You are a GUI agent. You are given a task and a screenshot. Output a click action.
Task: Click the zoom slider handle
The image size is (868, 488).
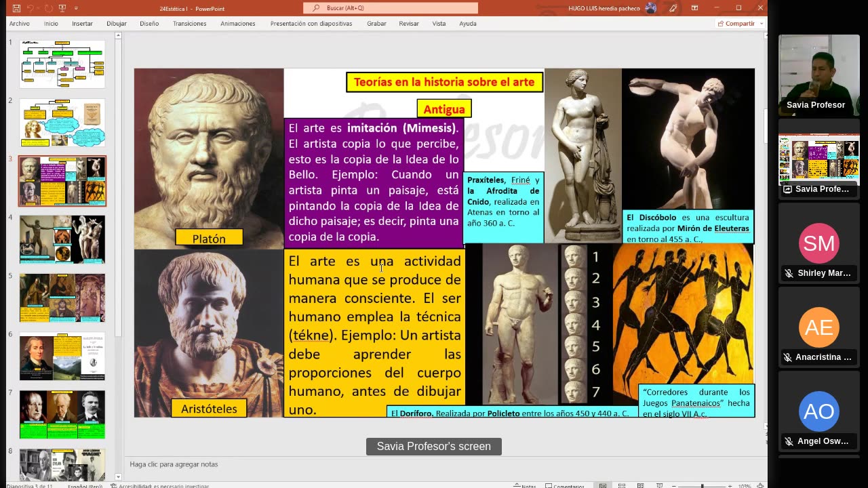[x=702, y=485]
